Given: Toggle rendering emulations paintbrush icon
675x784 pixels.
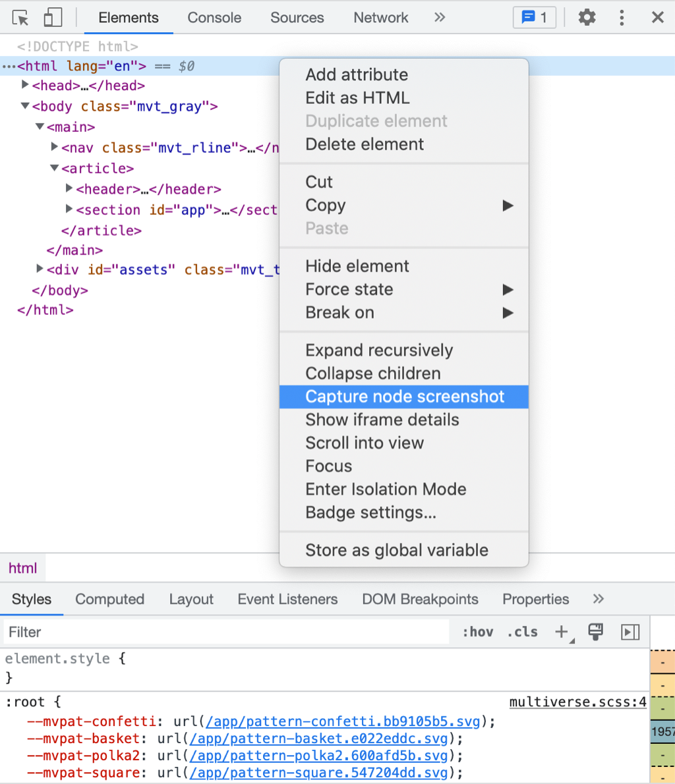Looking at the screenshot, I should (x=595, y=632).
